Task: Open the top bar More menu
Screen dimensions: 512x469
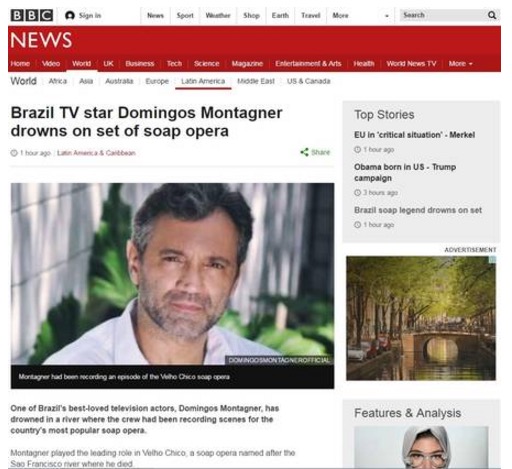Action: (340, 15)
